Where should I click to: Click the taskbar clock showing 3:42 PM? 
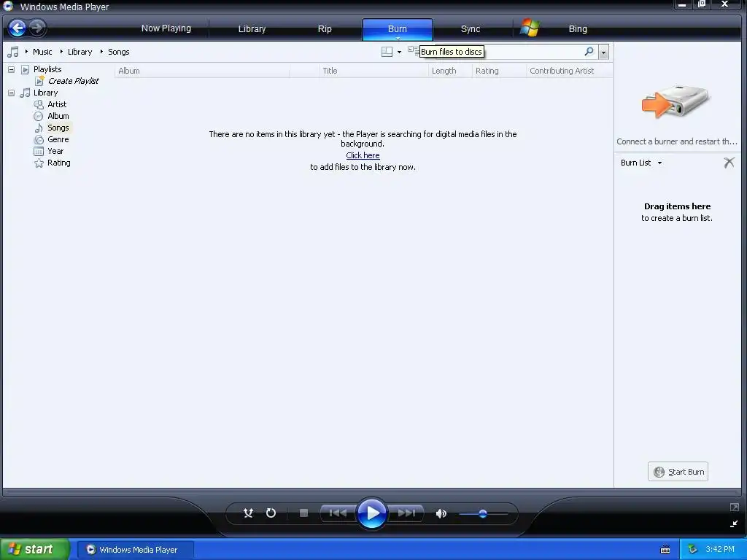(x=720, y=549)
